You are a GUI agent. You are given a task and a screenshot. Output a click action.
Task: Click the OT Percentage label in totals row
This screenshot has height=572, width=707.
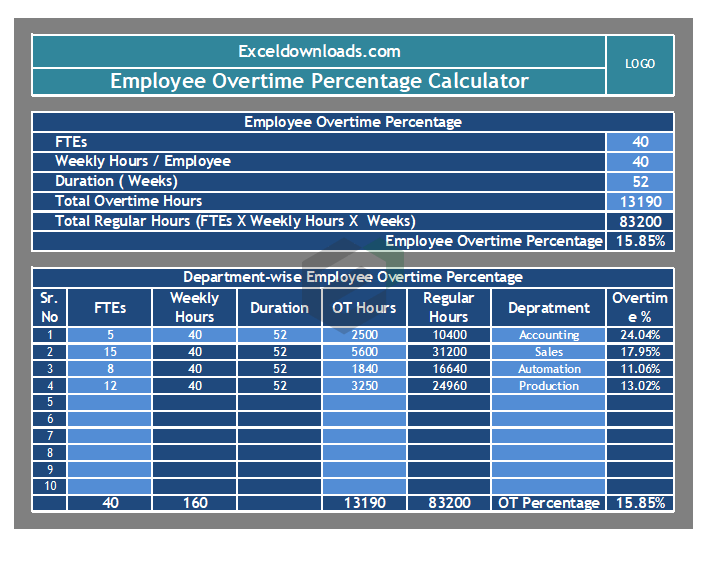548,503
